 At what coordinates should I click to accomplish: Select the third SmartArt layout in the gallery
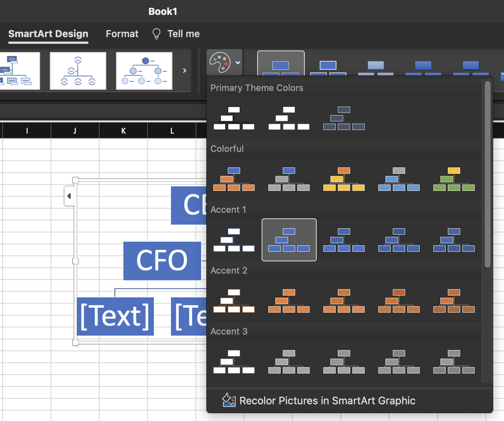[x=144, y=71]
